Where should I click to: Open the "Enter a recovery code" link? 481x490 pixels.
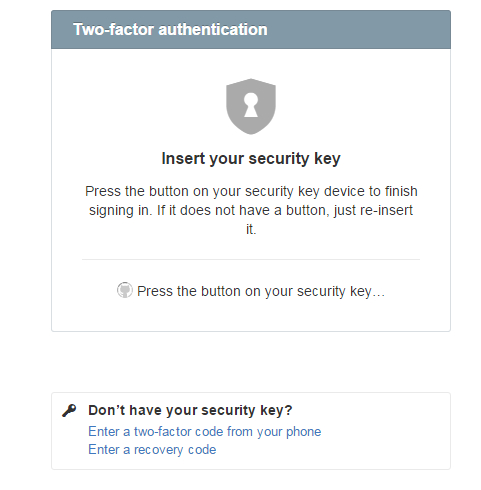152,450
